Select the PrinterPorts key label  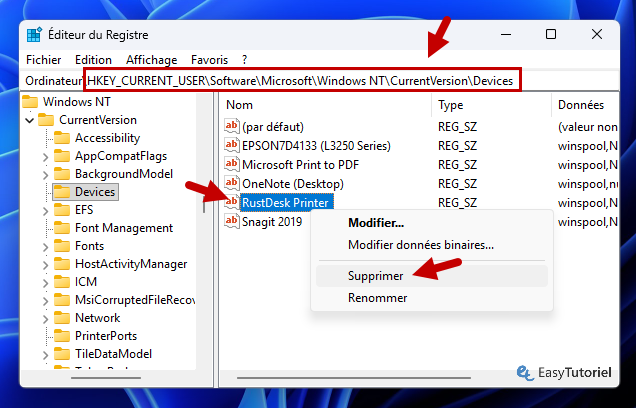tap(106, 336)
